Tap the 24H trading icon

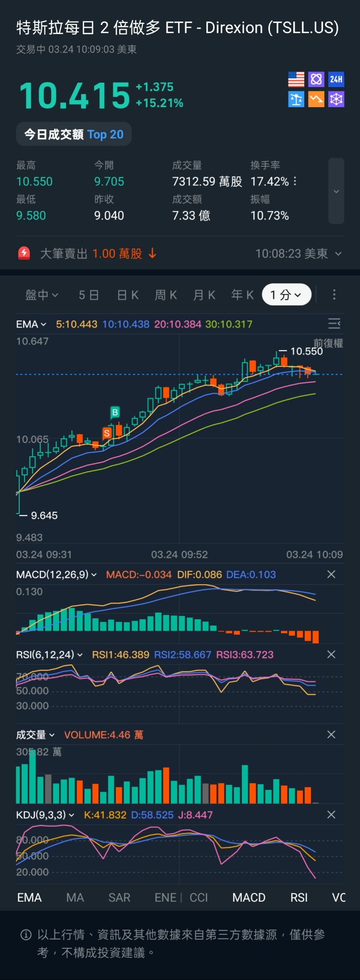click(336, 79)
